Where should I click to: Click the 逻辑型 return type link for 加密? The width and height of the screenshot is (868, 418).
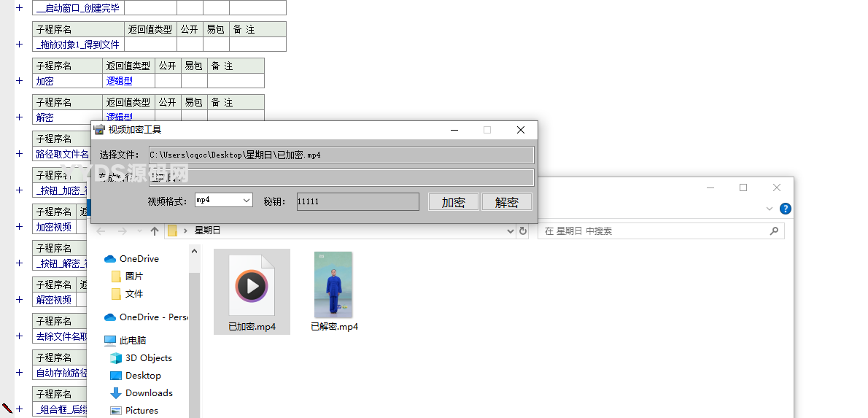120,82
